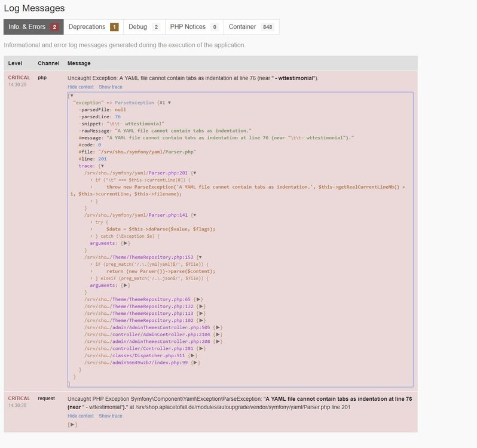Expand the ThemeRepository.php:113 frame
The height and width of the screenshot is (448, 477).
pos(201,314)
